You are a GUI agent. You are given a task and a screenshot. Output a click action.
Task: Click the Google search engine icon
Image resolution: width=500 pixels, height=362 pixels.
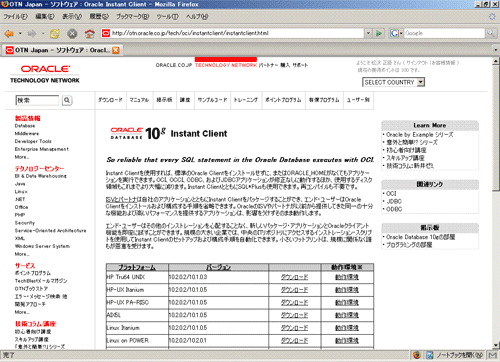[394, 33]
